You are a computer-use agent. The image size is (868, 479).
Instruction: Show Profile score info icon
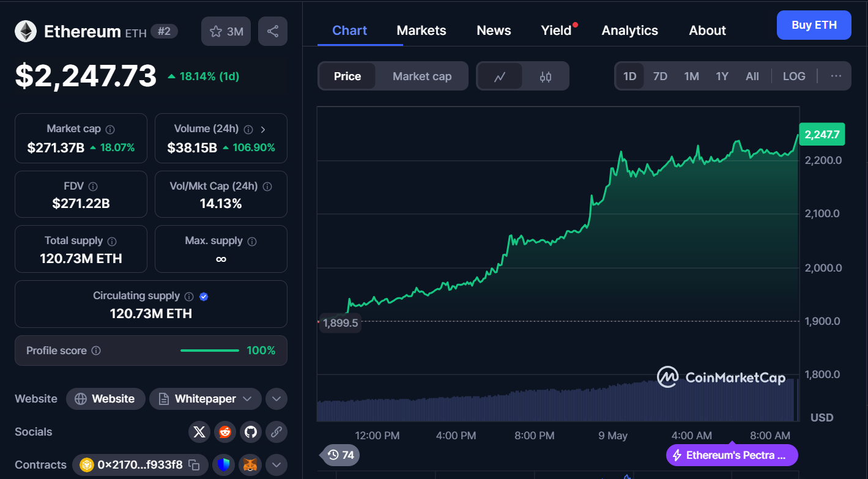pyautogui.click(x=96, y=351)
